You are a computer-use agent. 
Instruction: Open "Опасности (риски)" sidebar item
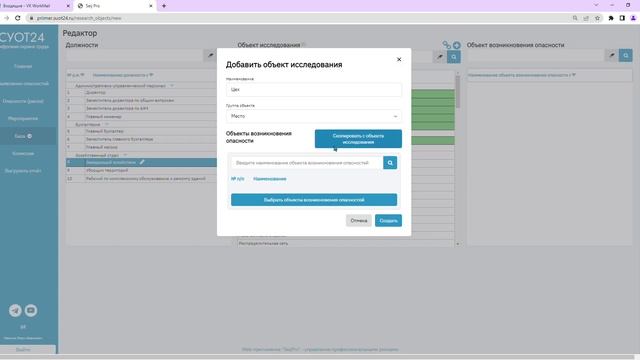pyautogui.click(x=23, y=101)
